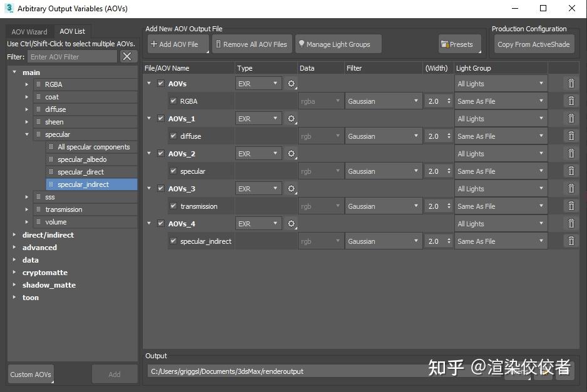The image size is (587, 392).
Task: Toggle the transmission AOV checkbox
Action: [x=173, y=206]
